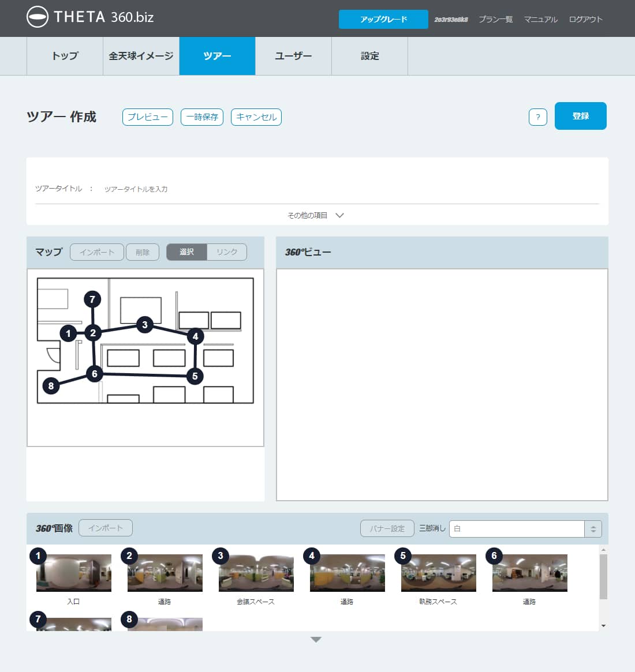Click map point 5 on floor plan

click(x=195, y=376)
